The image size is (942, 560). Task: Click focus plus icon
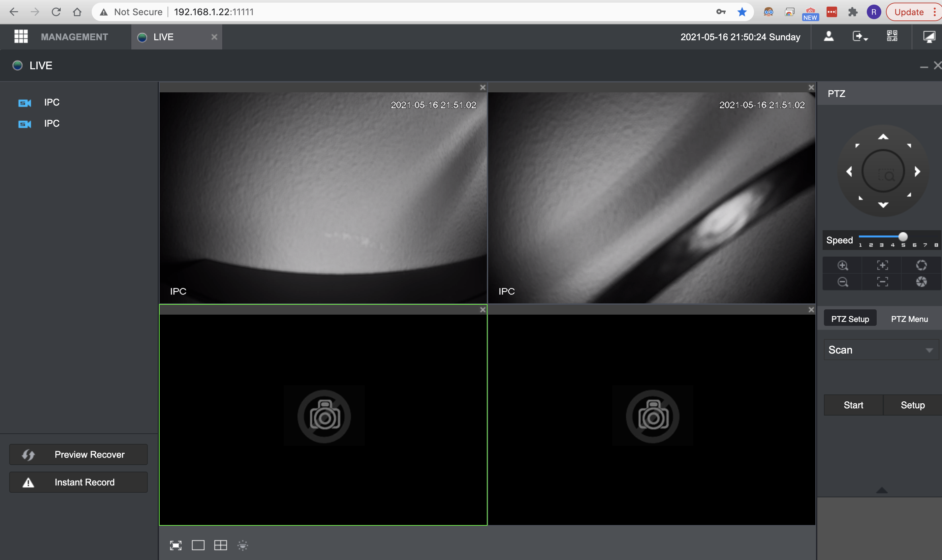click(x=882, y=265)
